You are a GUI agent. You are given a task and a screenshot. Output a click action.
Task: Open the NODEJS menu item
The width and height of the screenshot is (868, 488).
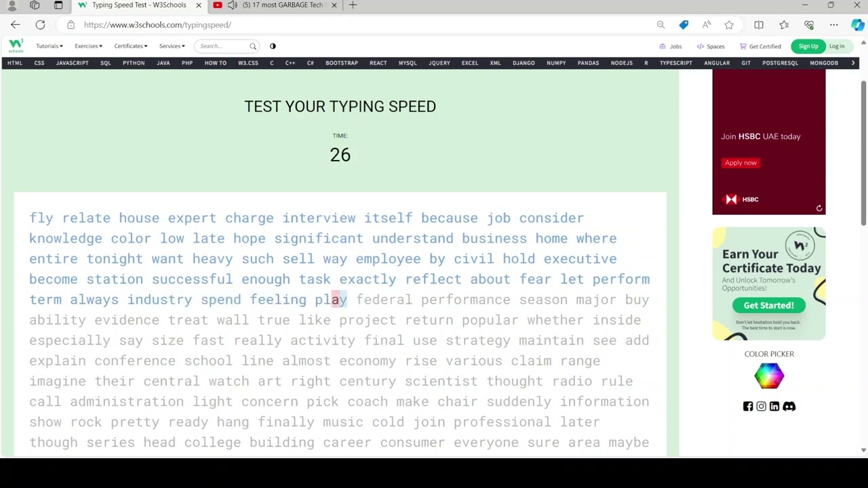(621, 63)
